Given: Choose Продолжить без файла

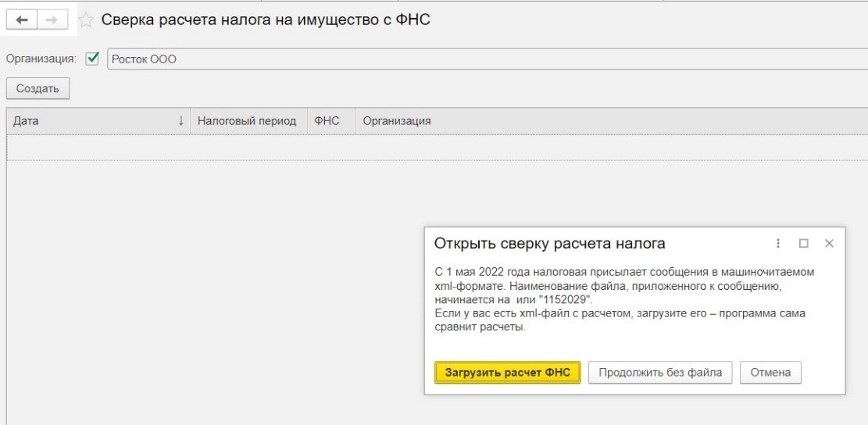Looking at the screenshot, I should tap(660, 373).
